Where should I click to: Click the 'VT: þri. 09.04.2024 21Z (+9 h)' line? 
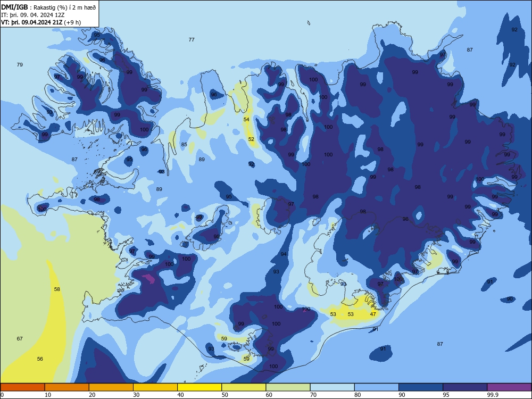pyautogui.click(x=41, y=22)
